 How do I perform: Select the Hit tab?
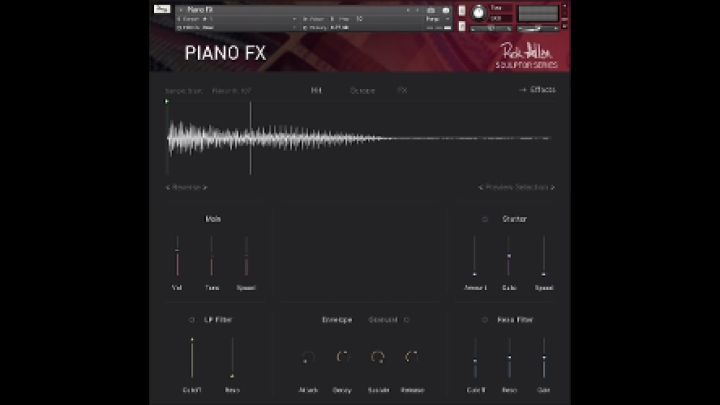(x=316, y=90)
